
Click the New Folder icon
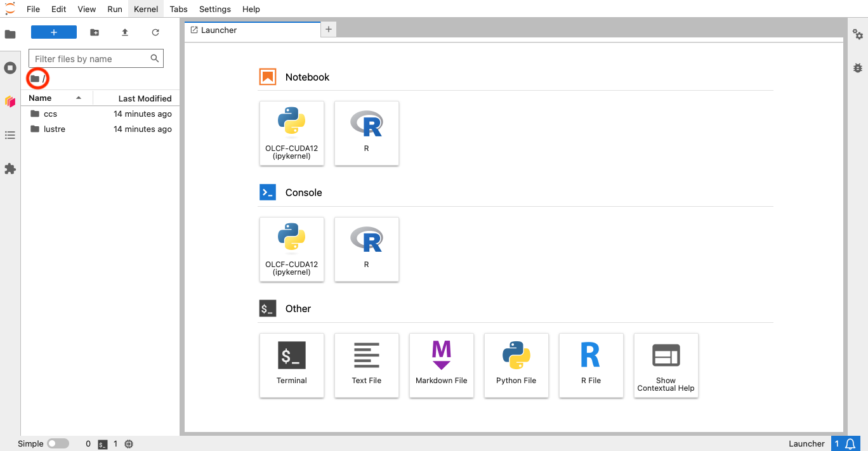click(x=95, y=32)
